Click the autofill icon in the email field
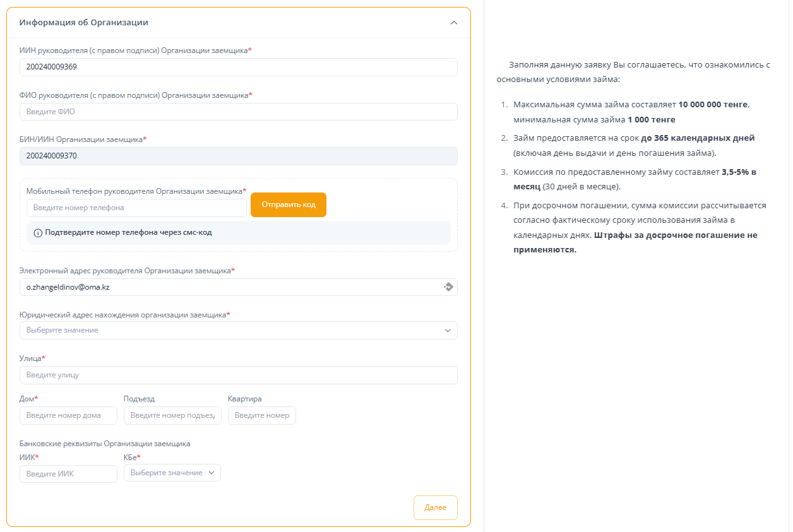The width and height of the screenshot is (793, 532). 448,287
